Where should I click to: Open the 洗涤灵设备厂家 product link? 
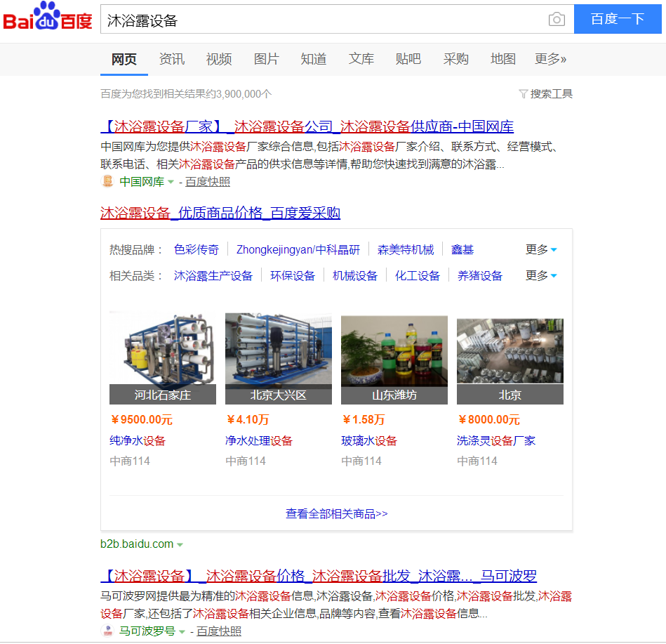pos(496,441)
